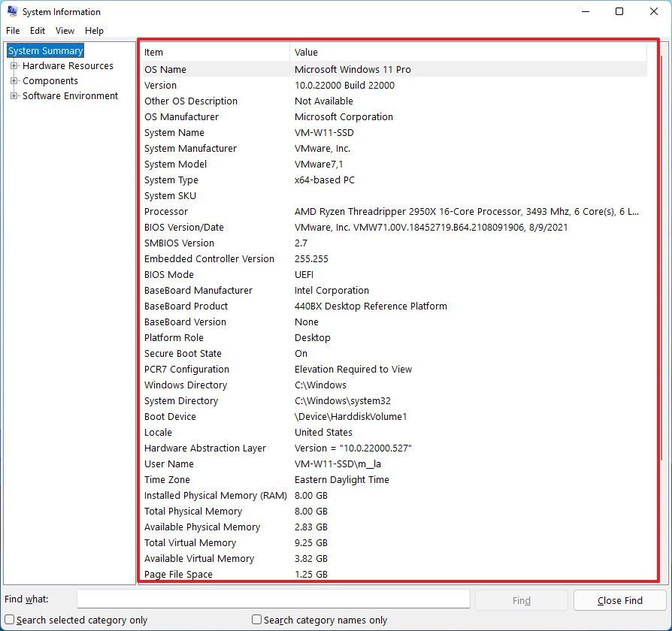This screenshot has width=672, height=631.
Task: Toggle the Search selected category only option off
Action: tap(9, 620)
